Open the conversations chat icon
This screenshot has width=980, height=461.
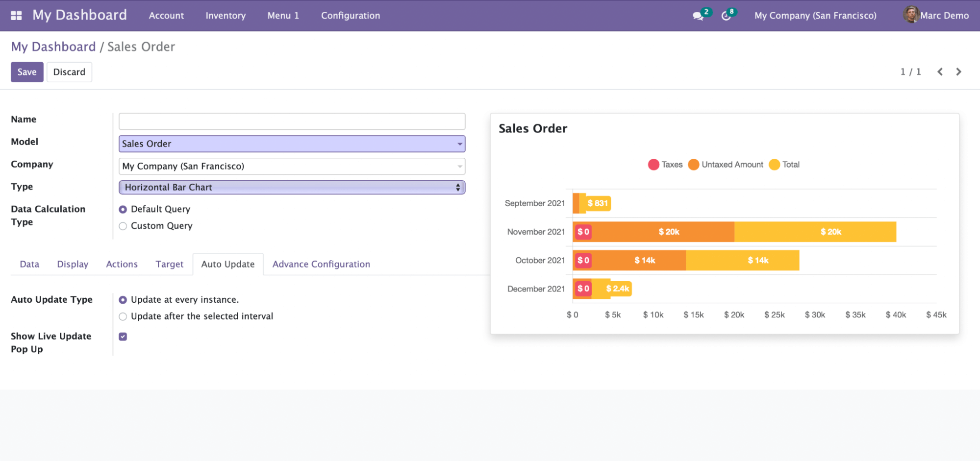click(x=698, y=16)
